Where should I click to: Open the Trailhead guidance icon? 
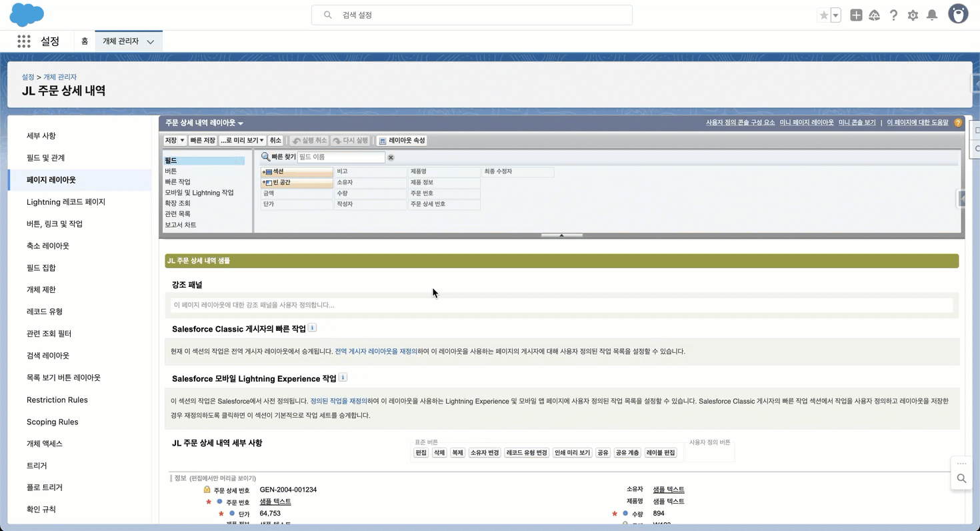875,15
